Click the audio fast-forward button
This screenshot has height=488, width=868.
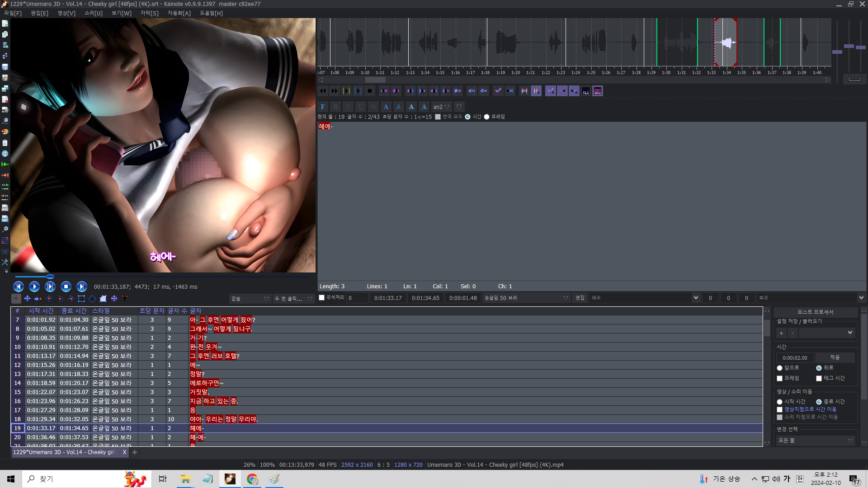335,91
